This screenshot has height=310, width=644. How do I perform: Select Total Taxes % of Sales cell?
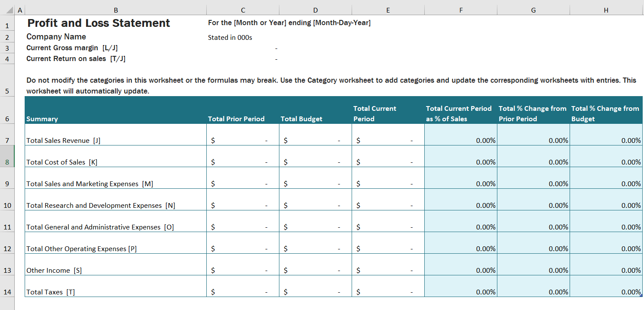click(x=461, y=286)
